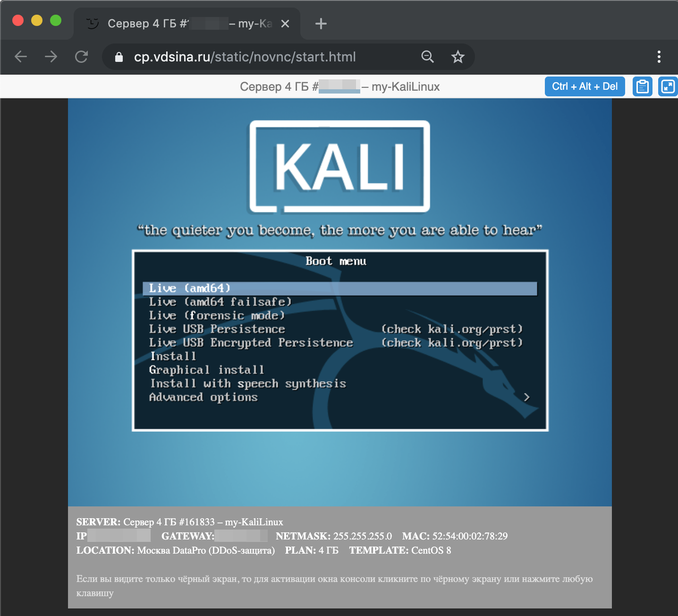Viewport: 678px width, 616px height.
Task: Go forward using the browser forward arrow
Action: click(x=51, y=57)
